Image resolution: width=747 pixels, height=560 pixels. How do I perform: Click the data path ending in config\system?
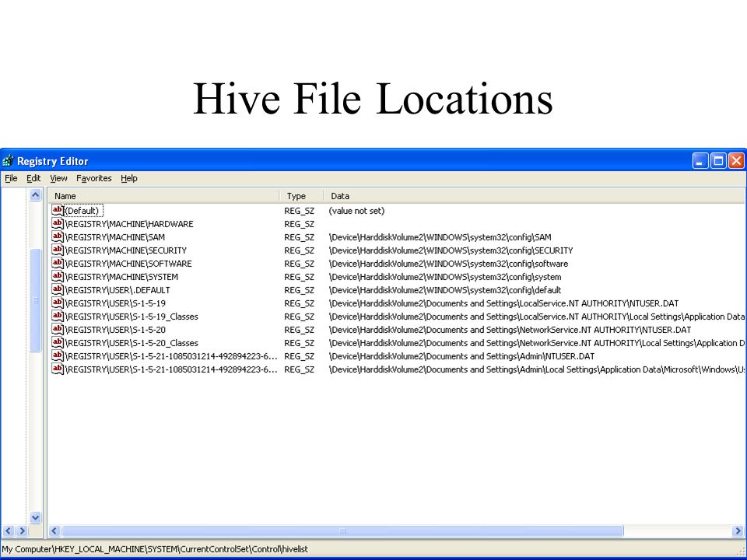(x=445, y=277)
